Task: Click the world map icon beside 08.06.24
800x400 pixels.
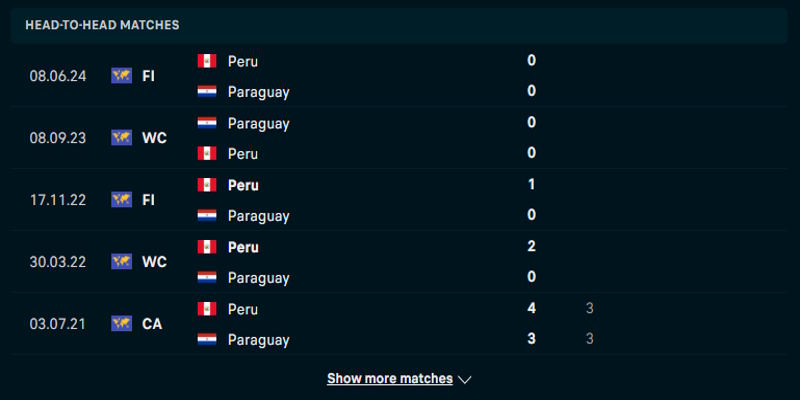Action: pos(122,76)
